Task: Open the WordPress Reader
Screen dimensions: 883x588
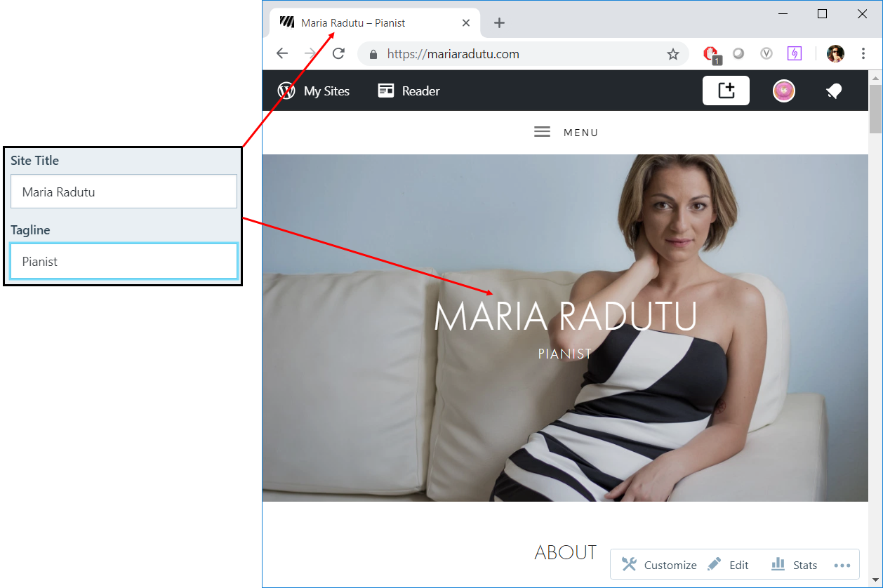Action: pos(408,91)
